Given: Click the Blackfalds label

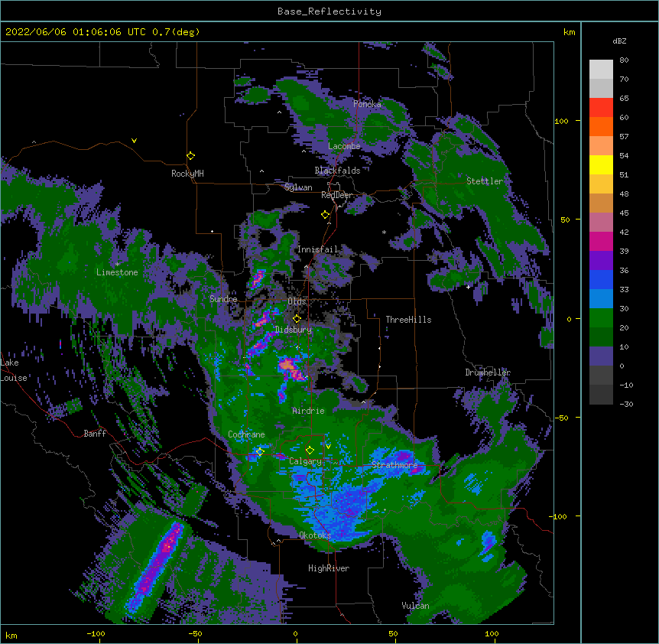Looking at the screenshot, I should tap(337, 171).
